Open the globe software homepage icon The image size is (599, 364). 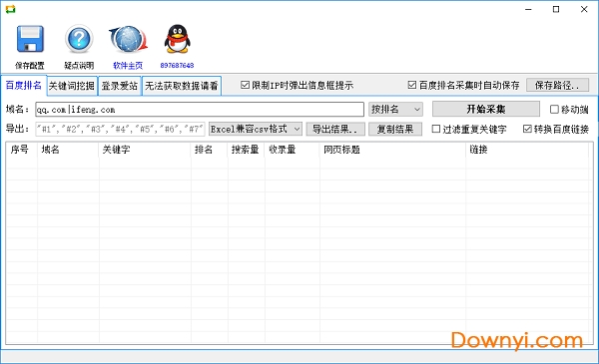tap(128, 39)
